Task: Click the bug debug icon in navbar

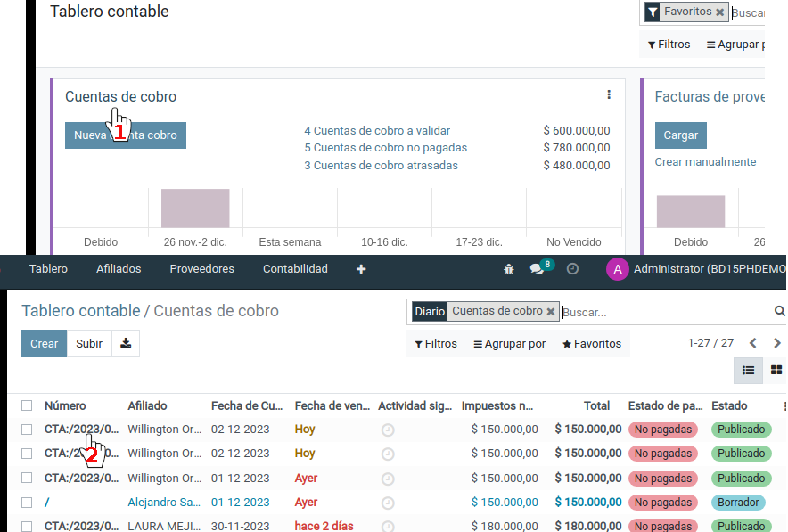Action: click(509, 269)
